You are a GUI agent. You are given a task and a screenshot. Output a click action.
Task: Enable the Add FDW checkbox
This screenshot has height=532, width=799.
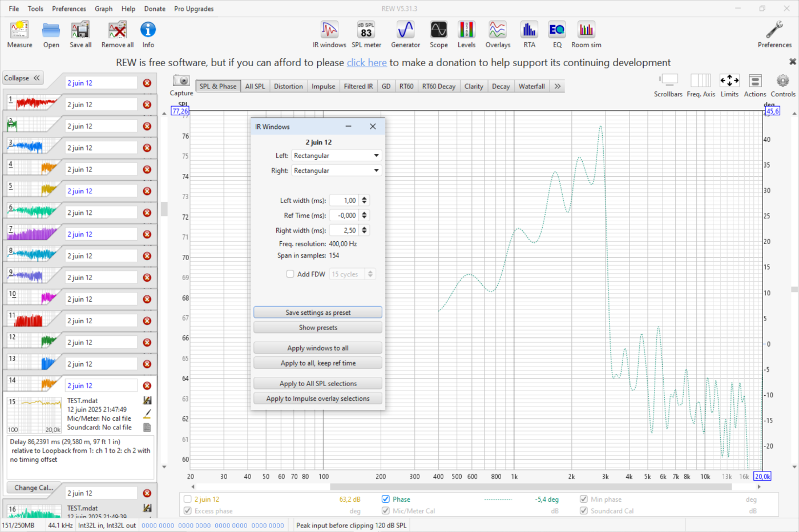point(290,274)
